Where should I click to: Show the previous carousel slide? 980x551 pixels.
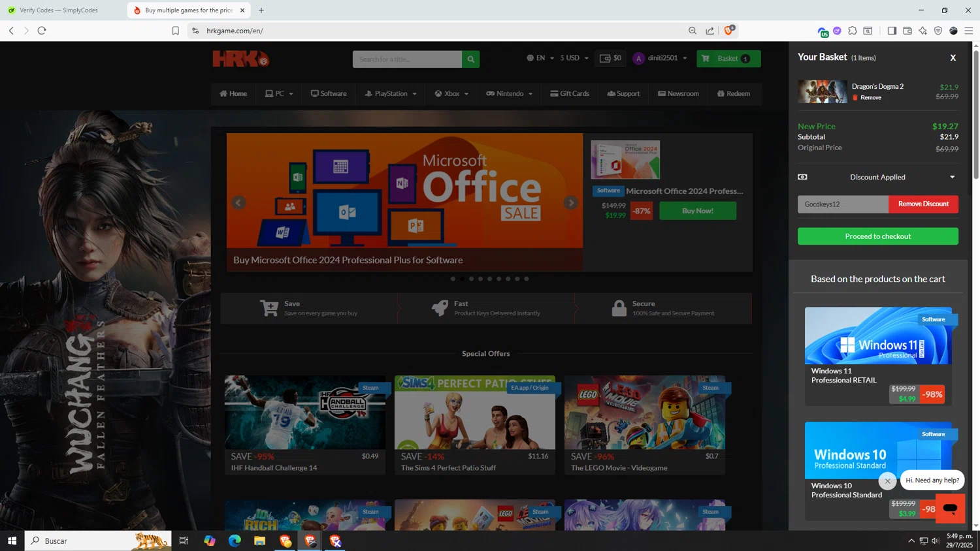pos(238,202)
